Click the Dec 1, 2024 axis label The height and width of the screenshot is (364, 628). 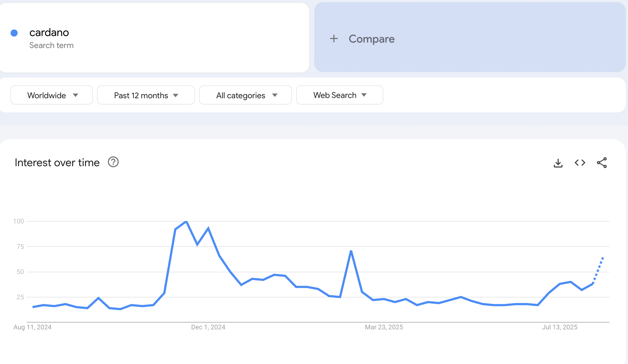coord(208,327)
